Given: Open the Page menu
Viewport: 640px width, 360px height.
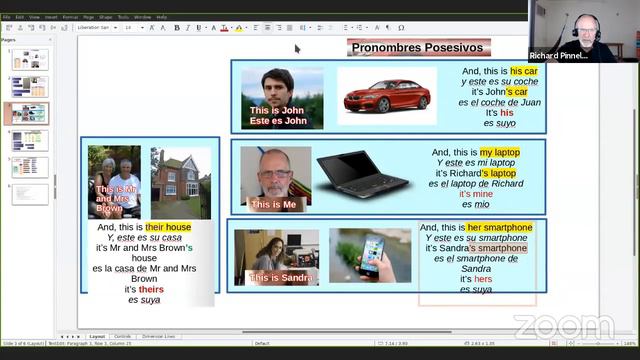Looking at the screenshot, I should point(89,17).
